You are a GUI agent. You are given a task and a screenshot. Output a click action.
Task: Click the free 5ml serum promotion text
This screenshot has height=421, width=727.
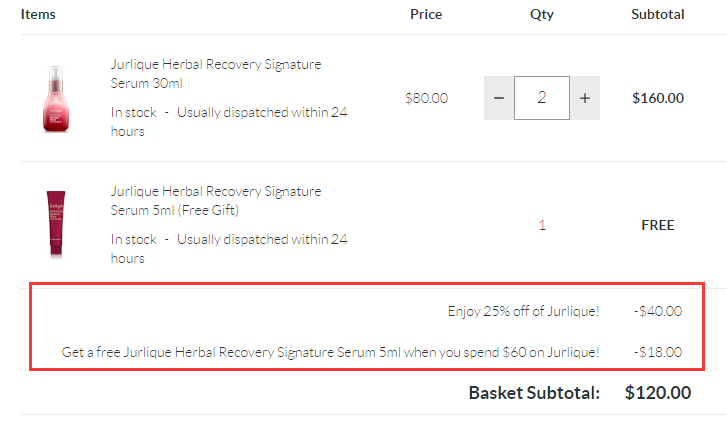click(331, 352)
